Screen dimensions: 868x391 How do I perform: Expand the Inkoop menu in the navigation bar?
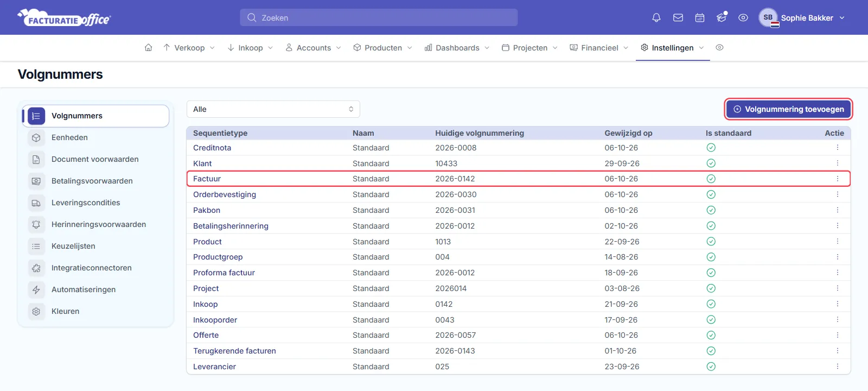pyautogui.click(x=250, y=48)
